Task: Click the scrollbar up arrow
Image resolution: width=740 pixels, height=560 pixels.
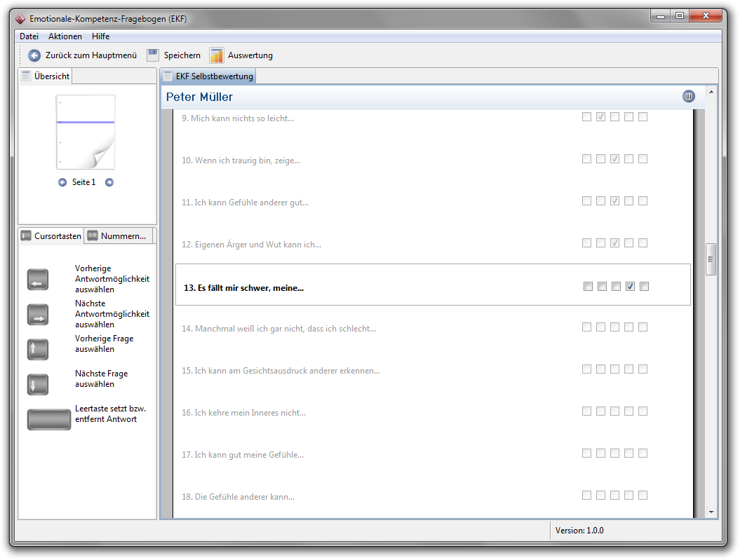Action: point(711,92)
